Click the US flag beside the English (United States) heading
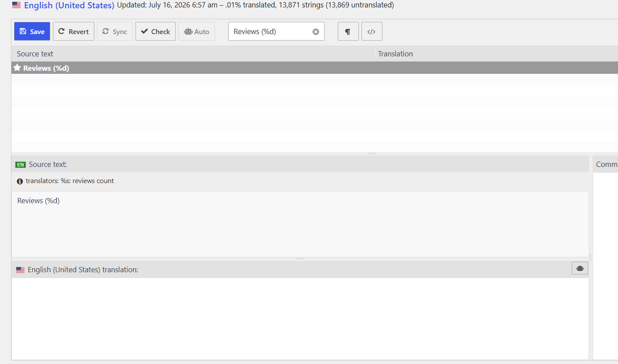The image size is (618, 364). (16, 5)
